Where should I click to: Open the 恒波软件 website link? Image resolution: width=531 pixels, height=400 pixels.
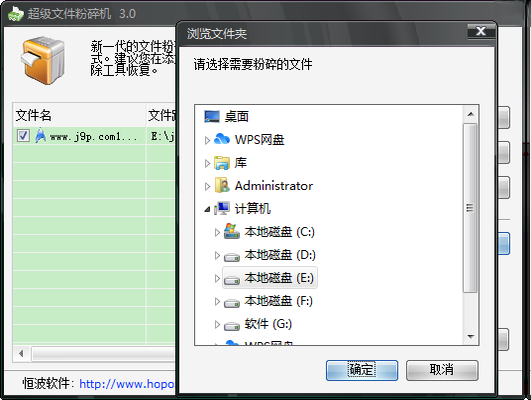pyautogui.click(x=127, y=384)
